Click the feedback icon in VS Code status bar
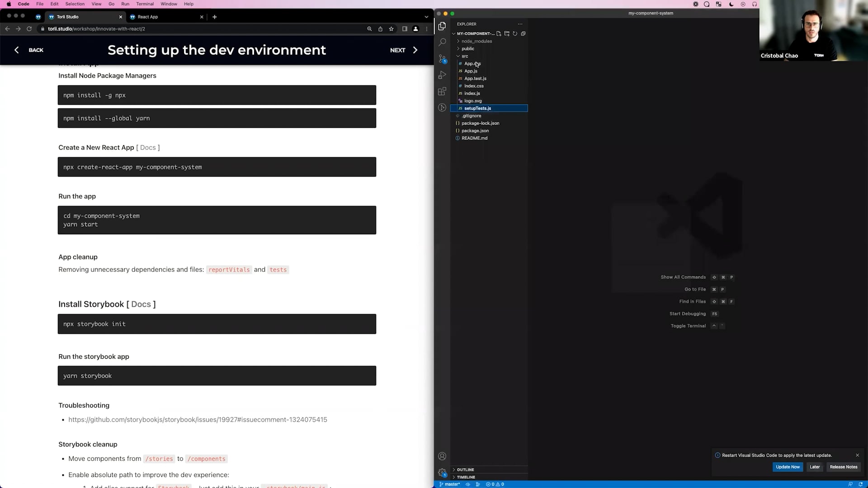Viewport: 868px width, 488px height. pos(850,484)
